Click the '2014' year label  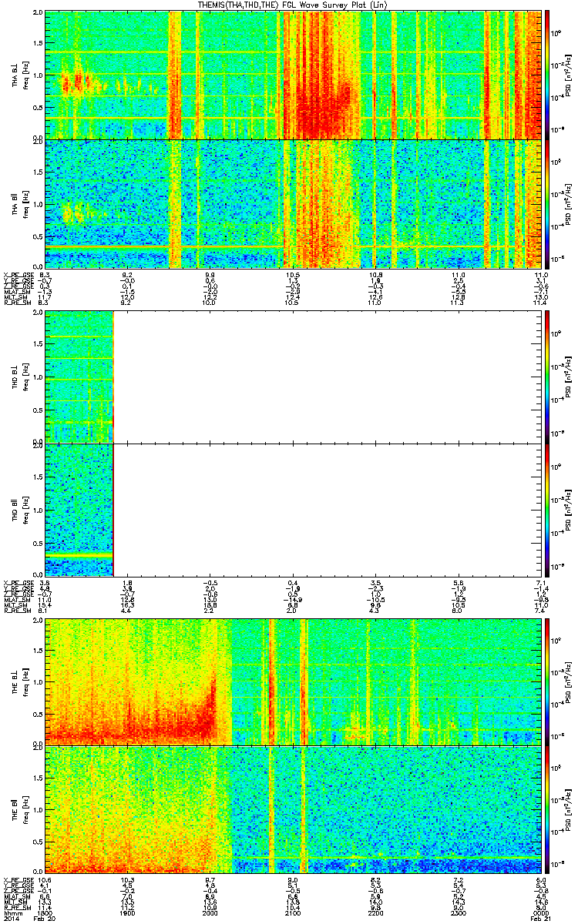[10, 920]
